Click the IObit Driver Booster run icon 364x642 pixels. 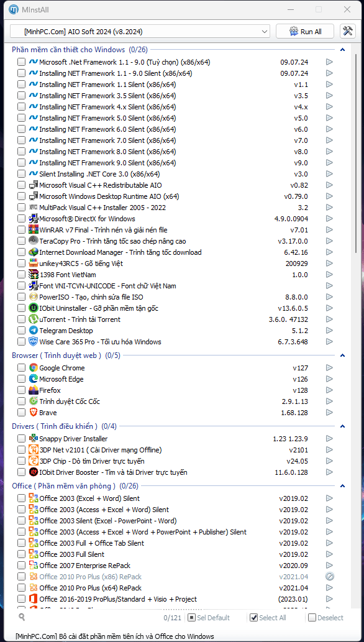pos(329,472)
